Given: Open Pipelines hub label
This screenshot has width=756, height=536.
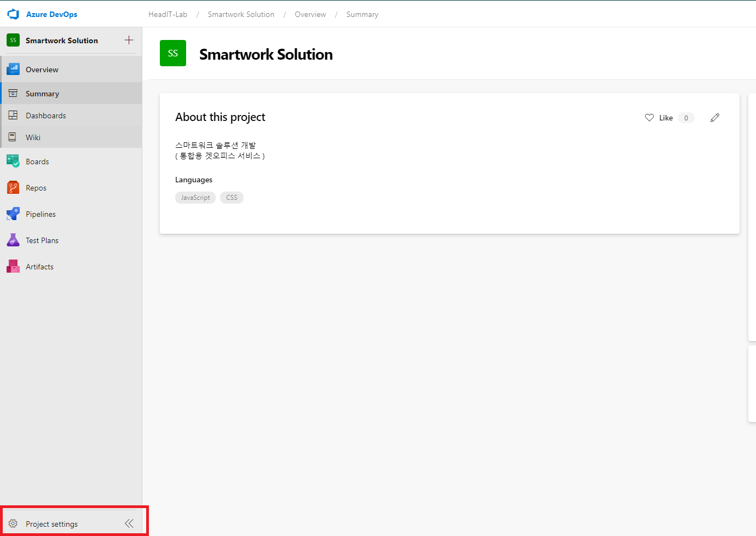Looking at the screenshot, I should 41,214.
